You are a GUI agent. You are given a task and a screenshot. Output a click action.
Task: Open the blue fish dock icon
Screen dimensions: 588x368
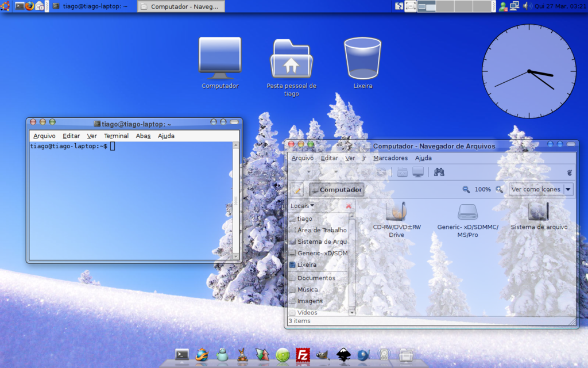363,355
